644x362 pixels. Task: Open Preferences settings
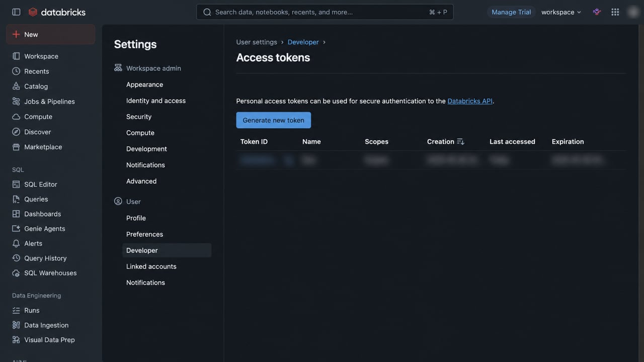[144, 234]
